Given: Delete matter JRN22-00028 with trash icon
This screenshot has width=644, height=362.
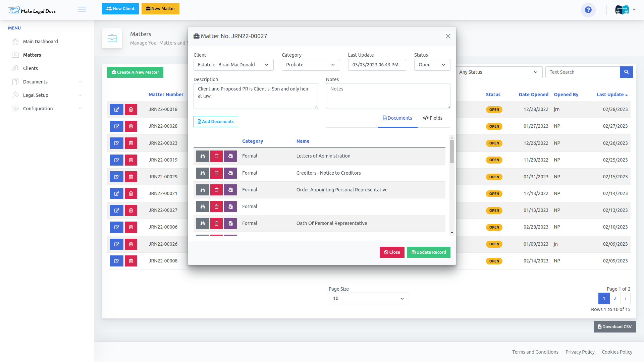Looking at the screenshot, I should [x=131, y=126].
